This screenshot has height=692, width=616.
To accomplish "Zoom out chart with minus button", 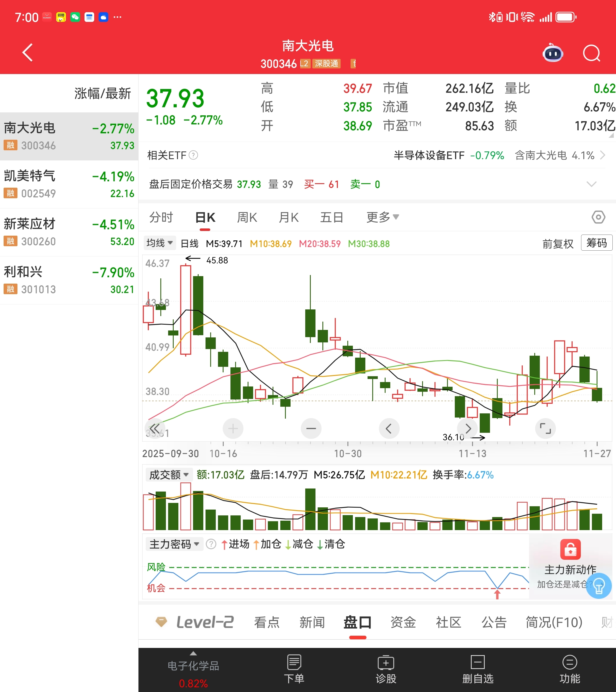I will tap(311, 428).
